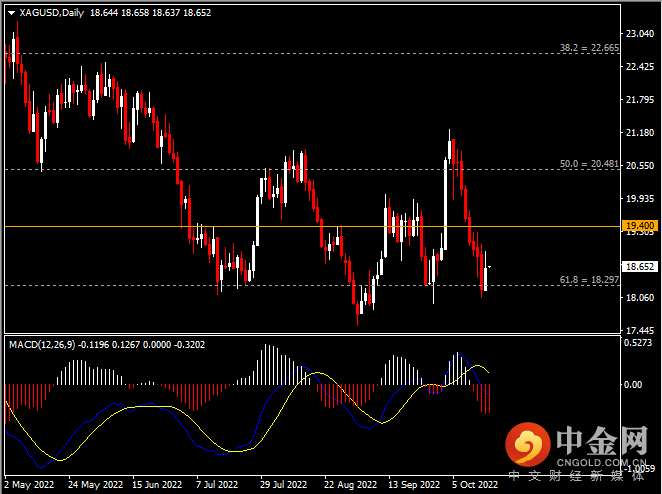This screenshot has width=662, height=494.
Task: Click the 18.060 price axis value
Action: (640, 298)
